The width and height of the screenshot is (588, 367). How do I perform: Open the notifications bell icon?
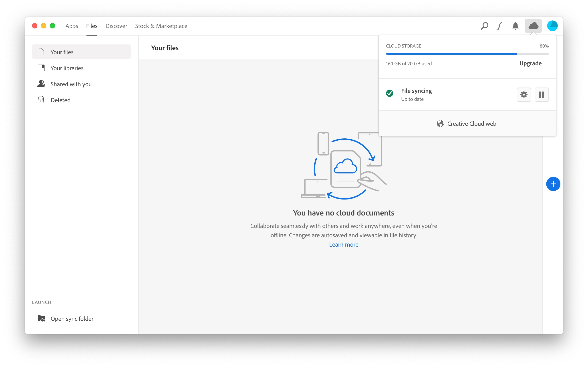pyautogui.click(x=515, y=26)
